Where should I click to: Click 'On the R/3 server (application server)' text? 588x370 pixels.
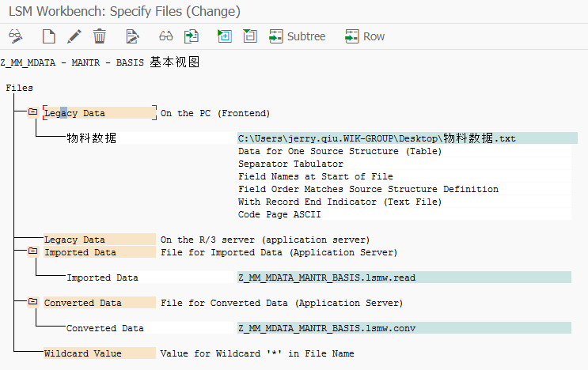pos(265,240)
